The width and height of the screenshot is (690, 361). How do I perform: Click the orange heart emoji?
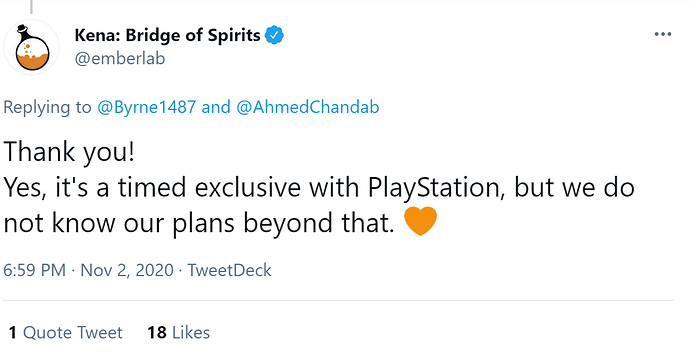[420, 221]
